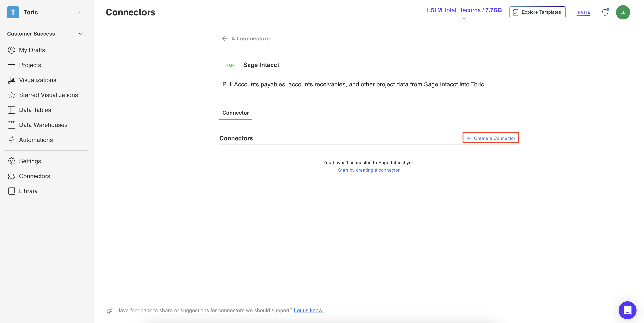The image size is (644, 323).
Task: Click the Connectors page heading
Action: (130, 12)
